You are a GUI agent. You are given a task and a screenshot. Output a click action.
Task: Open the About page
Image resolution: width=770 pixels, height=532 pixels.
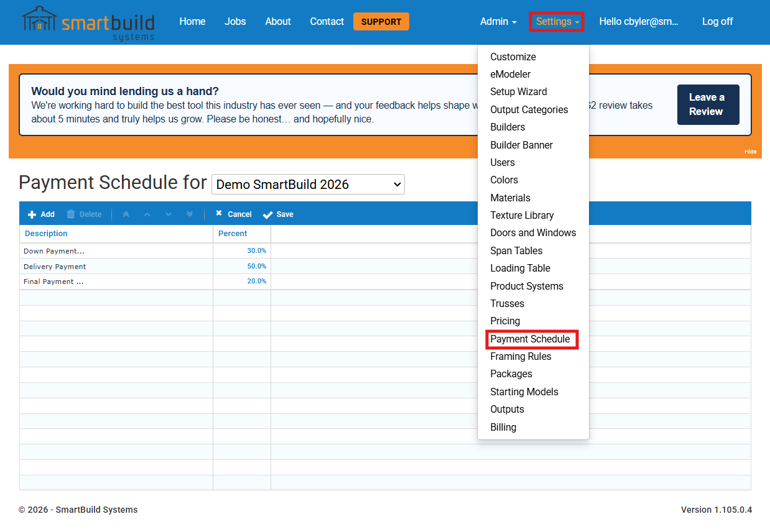click(278, 22)
